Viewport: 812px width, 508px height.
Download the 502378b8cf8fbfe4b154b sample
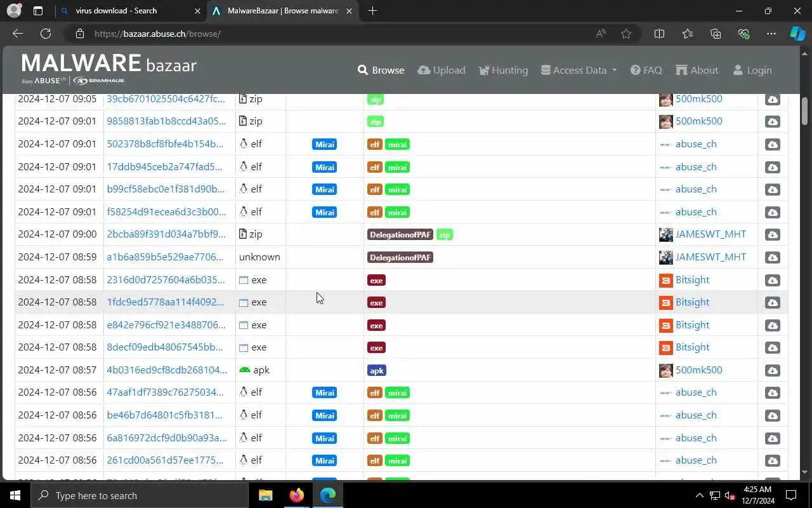pyautogui.click(x=772, y=144)
